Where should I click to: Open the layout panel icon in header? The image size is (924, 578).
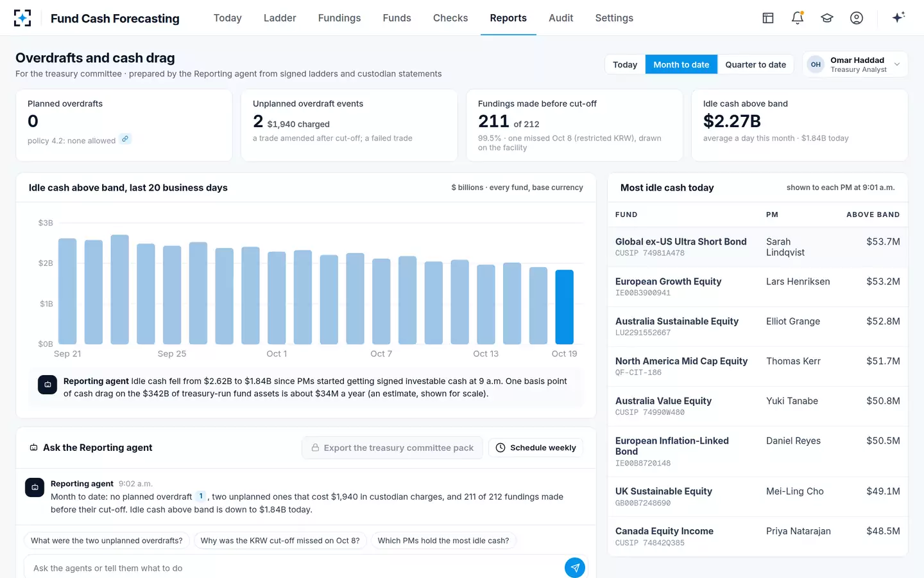[768, 18]
